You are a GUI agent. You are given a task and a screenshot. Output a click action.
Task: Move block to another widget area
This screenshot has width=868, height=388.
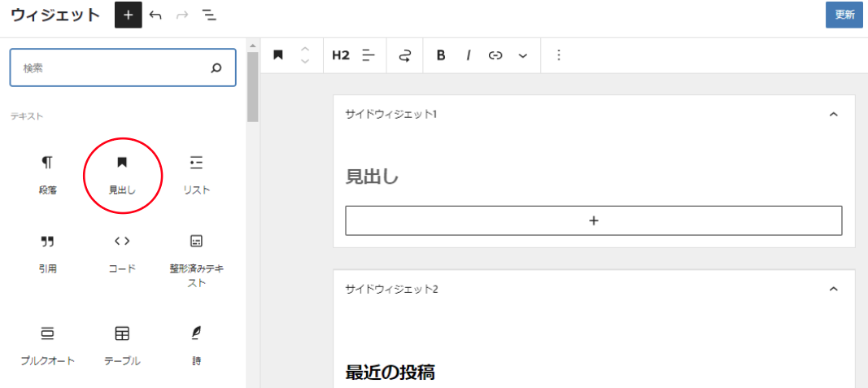pos(405,55)
